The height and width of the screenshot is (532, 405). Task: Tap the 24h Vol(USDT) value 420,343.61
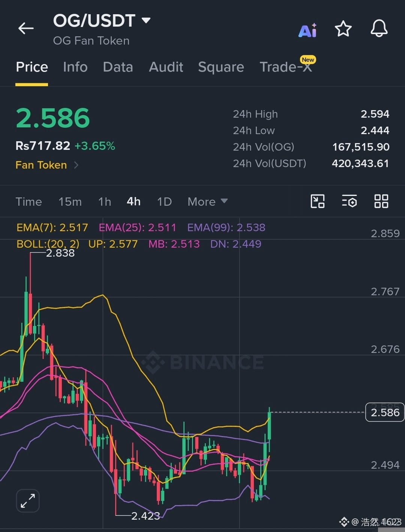pyautogui.click(x=360, y=163)
